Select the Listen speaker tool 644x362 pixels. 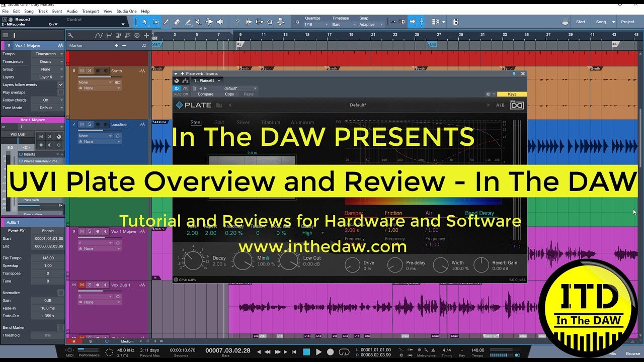pos(220,22)
